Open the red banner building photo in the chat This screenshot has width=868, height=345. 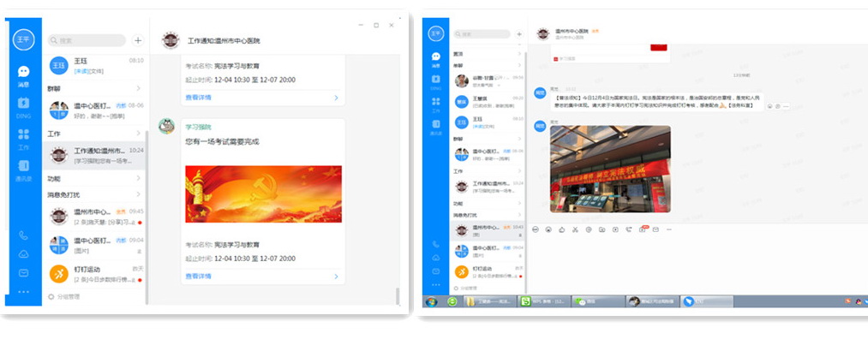click(610, 169)
